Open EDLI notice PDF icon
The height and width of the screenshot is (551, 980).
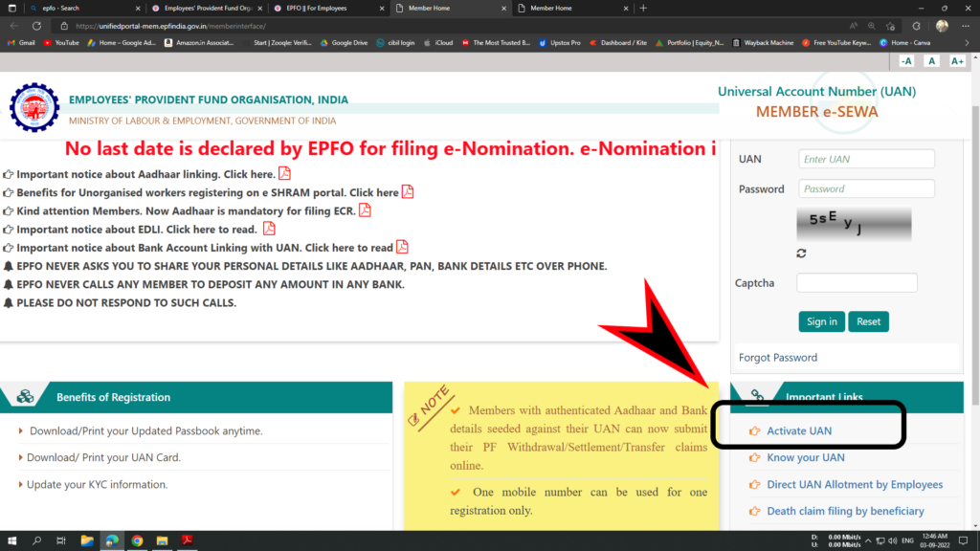coord(269,228)
